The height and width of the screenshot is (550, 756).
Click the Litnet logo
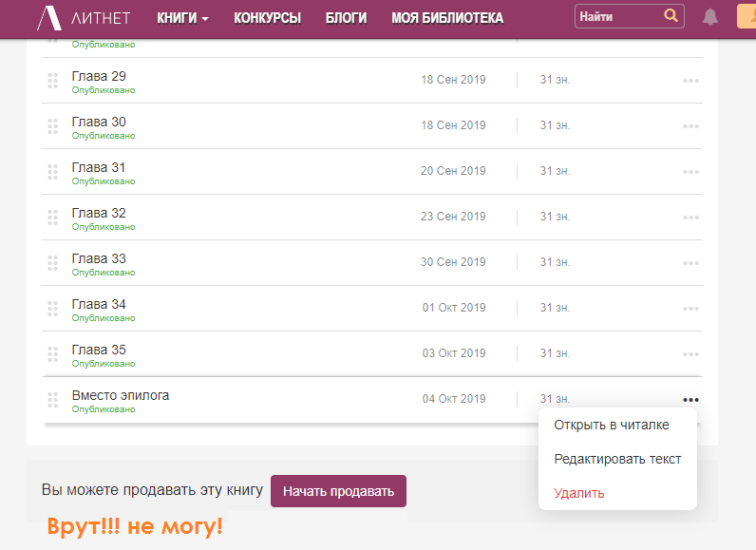[84, 18]
